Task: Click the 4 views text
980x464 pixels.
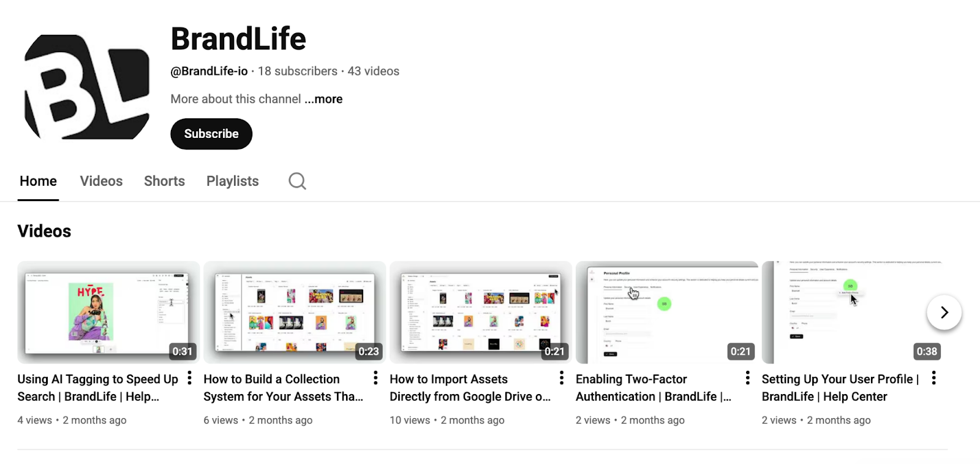Action: (35, 420)
